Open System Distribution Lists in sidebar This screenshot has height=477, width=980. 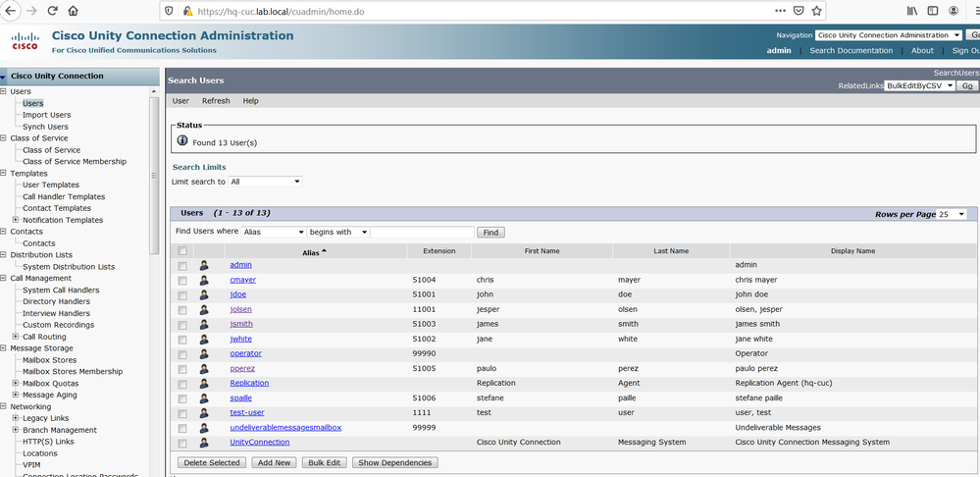click(69, 267)
